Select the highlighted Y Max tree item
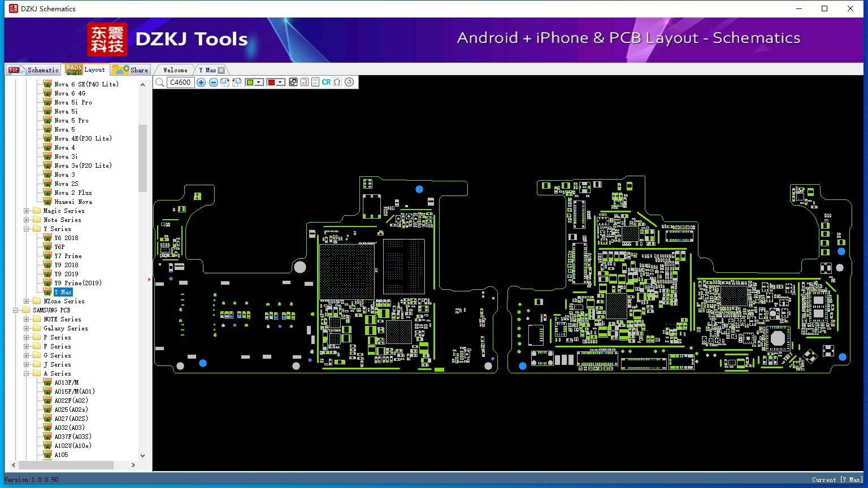This screenshot has width=868, height=488. point(63,292)
